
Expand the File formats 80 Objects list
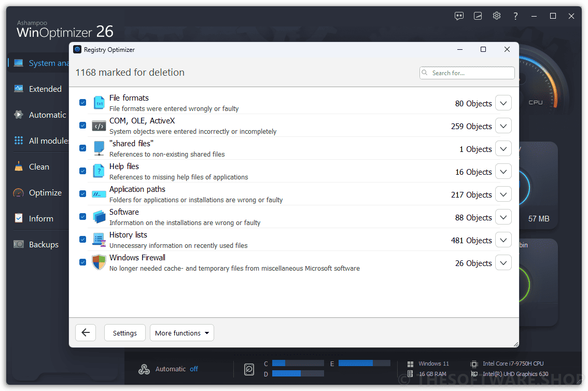tap(503, 103)
